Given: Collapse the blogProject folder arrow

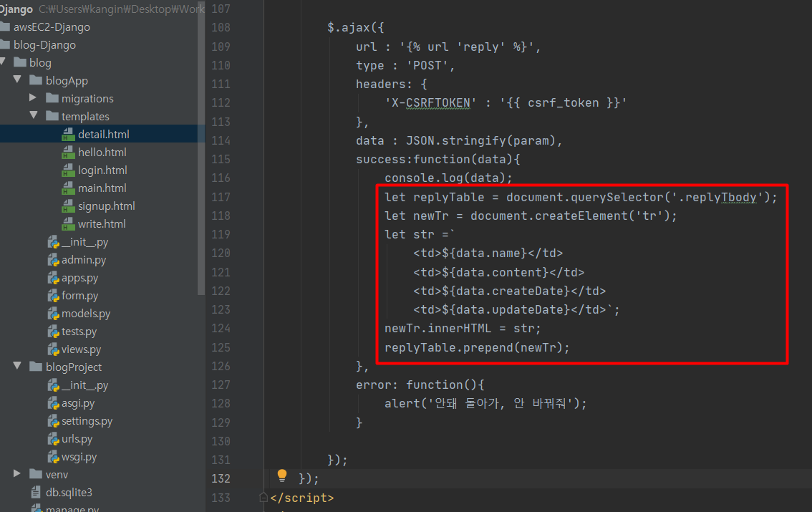Looking at the screenshot, I should click(18, 366).
